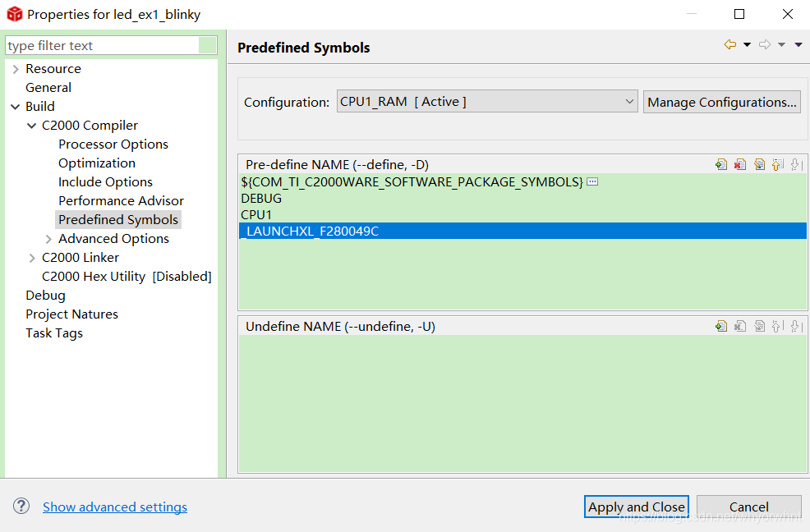Click Move Down icon in Undefine NAME toolbar
The width and height of the screenshot is (810, 532).
pyautogui.click(x=796, y=326)
